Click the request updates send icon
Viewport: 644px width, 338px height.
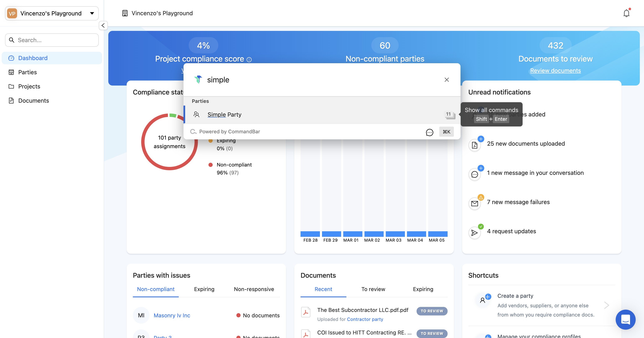coord(474,233)
